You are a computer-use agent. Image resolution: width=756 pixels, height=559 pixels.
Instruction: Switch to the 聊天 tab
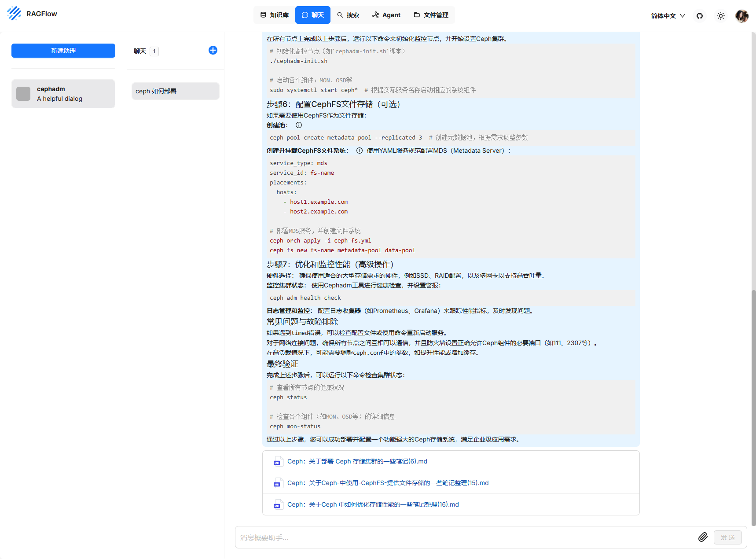[313, 15]
